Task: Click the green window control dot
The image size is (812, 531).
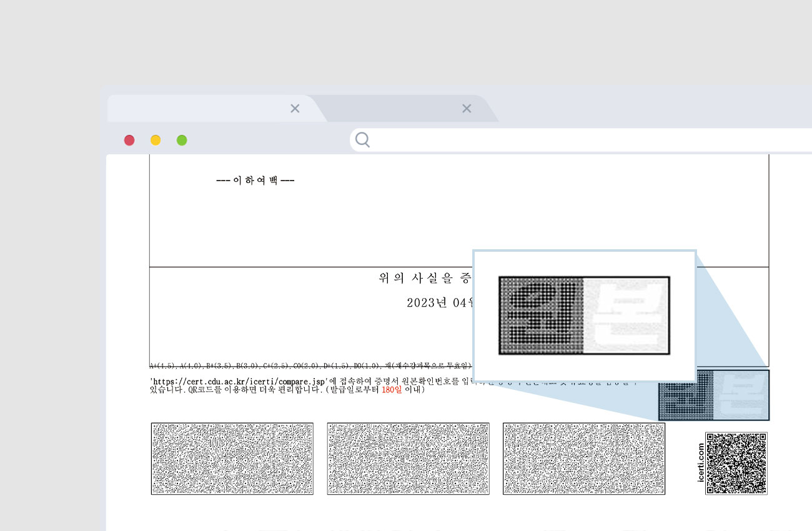Action: pyautogui.click(x=182, y=141)
